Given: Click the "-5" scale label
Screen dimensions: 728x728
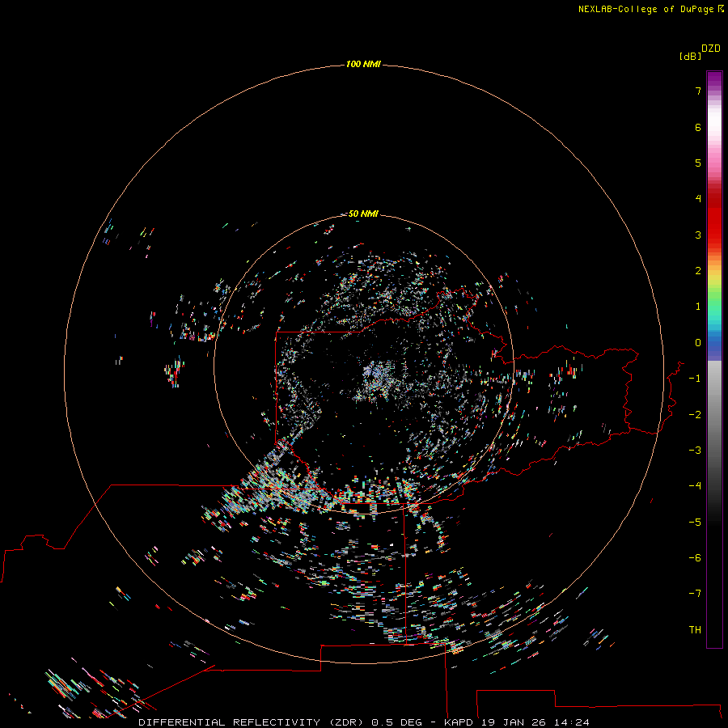Looking at the screenshot, I should (x=695, y=523).
